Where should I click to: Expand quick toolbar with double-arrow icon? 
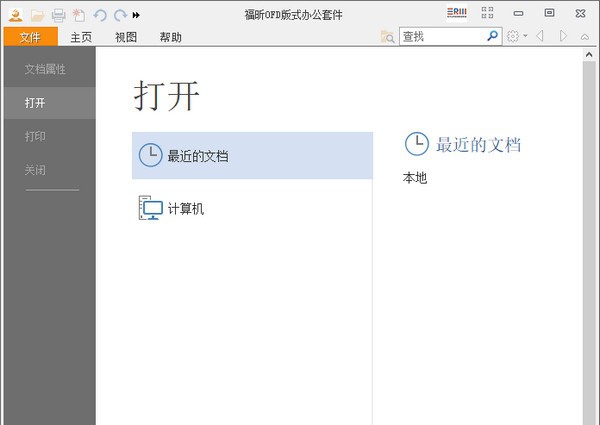136,15
